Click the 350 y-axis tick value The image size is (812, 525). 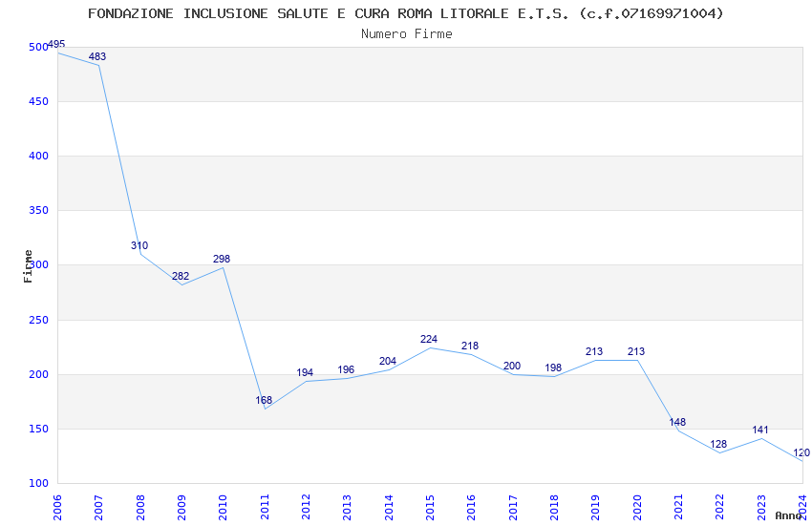(x=39, y=211)
